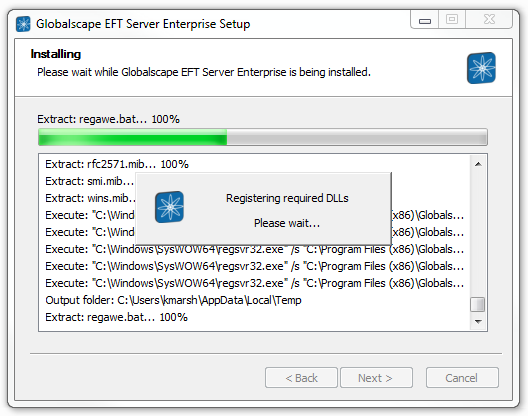
Task: Click the green installation progress bar
Action: [x=263, y=137]
